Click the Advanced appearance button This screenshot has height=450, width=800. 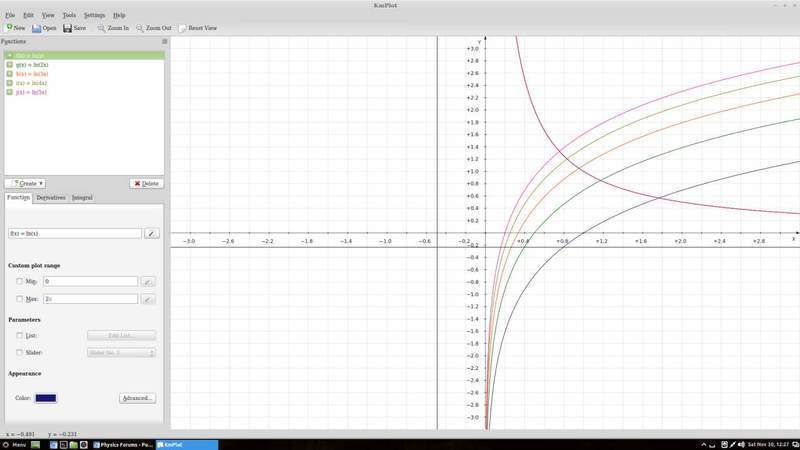coord(137,398)
